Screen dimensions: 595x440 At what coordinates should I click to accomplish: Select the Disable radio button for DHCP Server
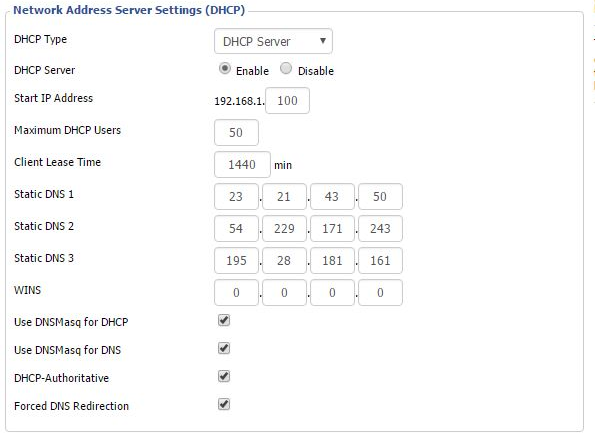point(286,68)
